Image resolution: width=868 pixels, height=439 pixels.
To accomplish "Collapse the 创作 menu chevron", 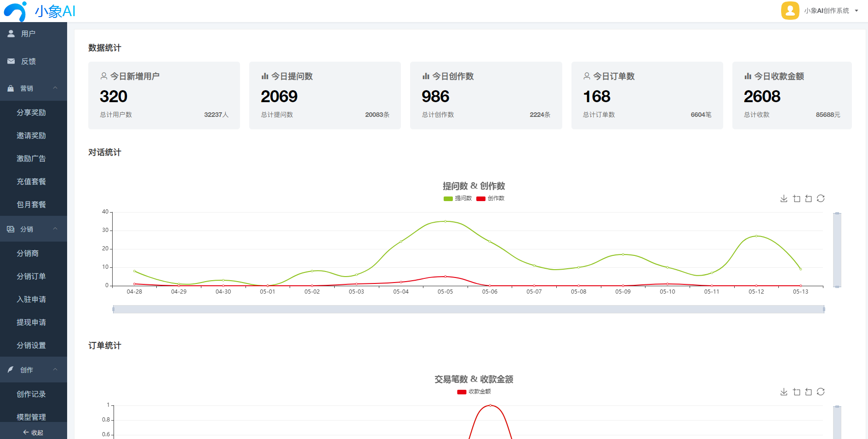I will click(55, 370).
